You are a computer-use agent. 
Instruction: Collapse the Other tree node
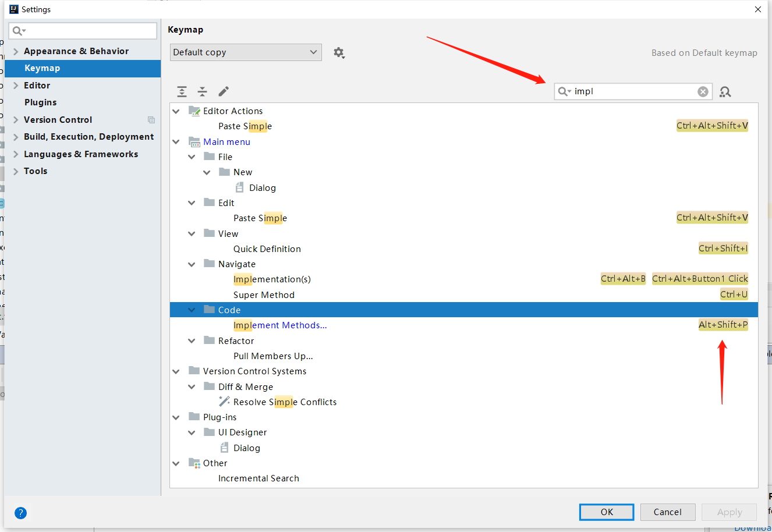click(x=176, y=463)
